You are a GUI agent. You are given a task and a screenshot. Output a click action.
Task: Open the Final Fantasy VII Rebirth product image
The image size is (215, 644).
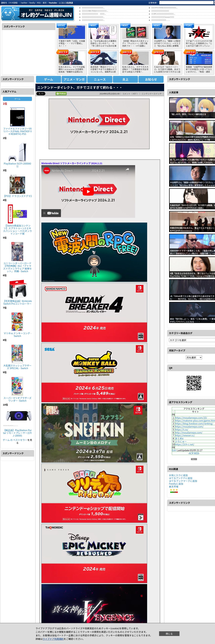pyautogui.click(x=17, y=117)
